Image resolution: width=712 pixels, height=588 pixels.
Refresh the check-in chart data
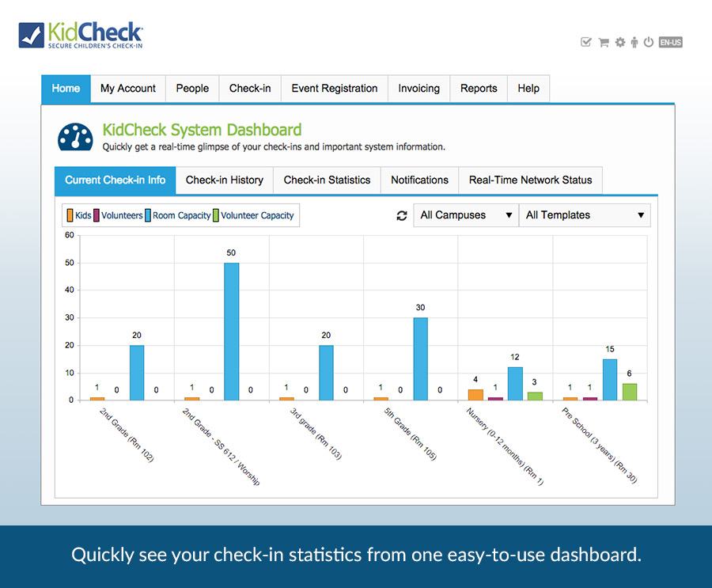(x=402, y=214)
